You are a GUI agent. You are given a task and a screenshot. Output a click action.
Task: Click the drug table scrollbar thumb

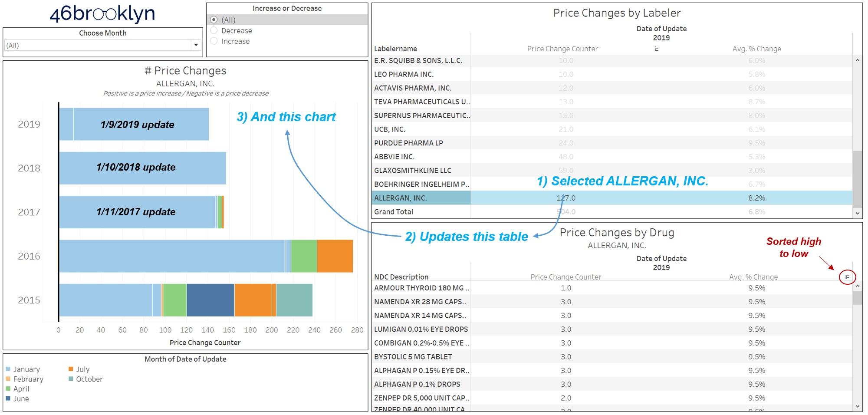857,298
